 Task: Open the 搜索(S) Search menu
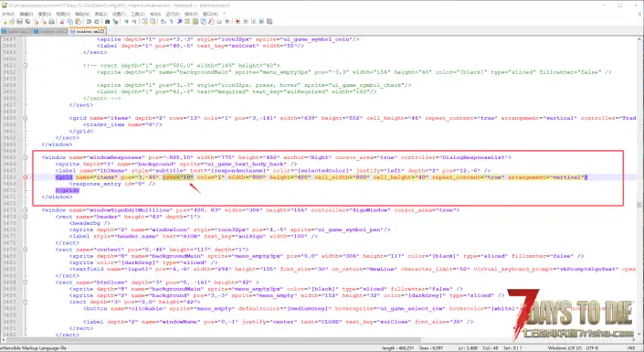coord(45,14)
